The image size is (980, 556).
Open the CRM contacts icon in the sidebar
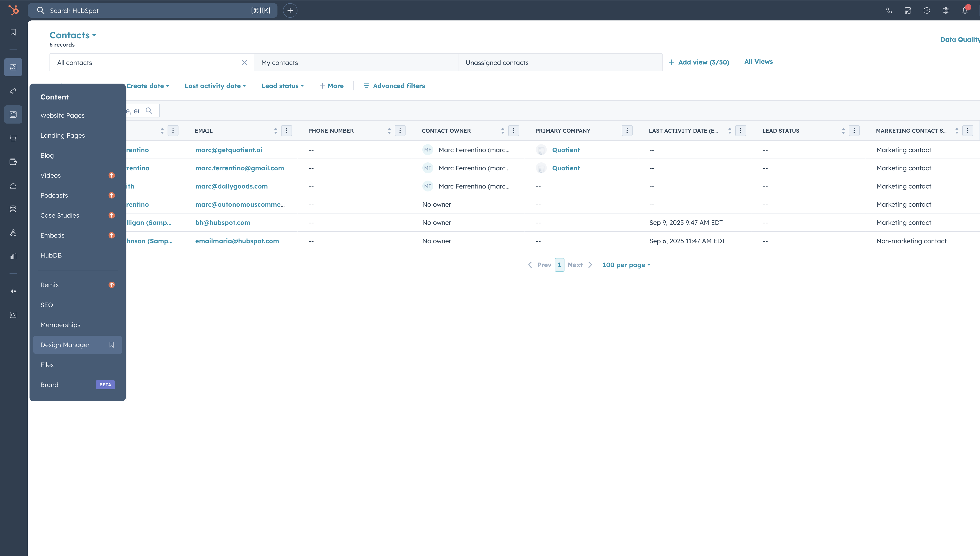tap(13, 67)
